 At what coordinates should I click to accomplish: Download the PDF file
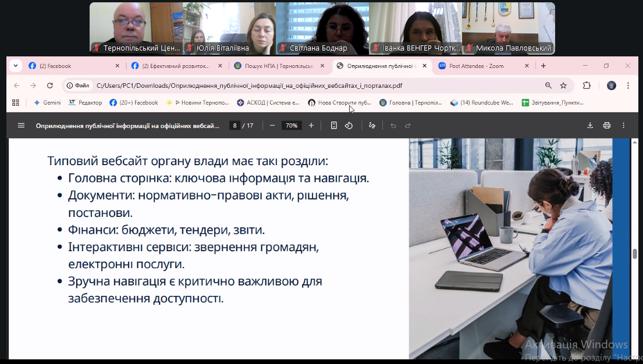[x=590, y=125]
